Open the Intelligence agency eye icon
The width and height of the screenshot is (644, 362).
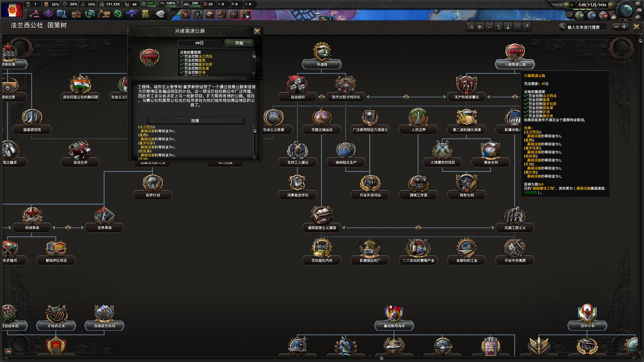[48, 14]
